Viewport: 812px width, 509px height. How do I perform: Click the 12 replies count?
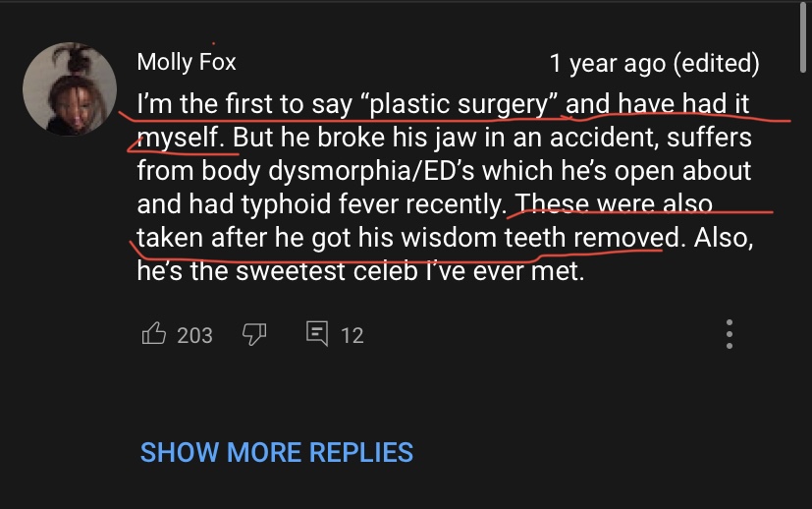tap(352, 335)
